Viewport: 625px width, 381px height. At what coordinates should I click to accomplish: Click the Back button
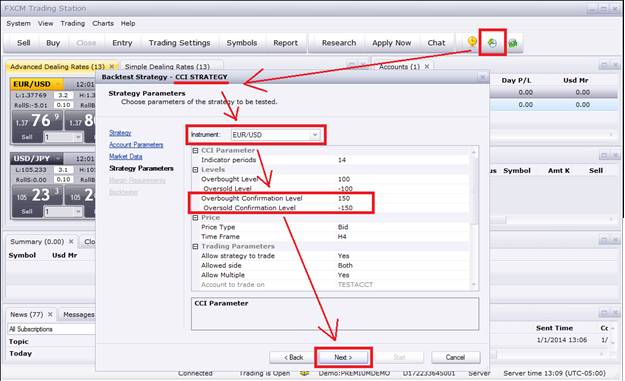point(294,357)
